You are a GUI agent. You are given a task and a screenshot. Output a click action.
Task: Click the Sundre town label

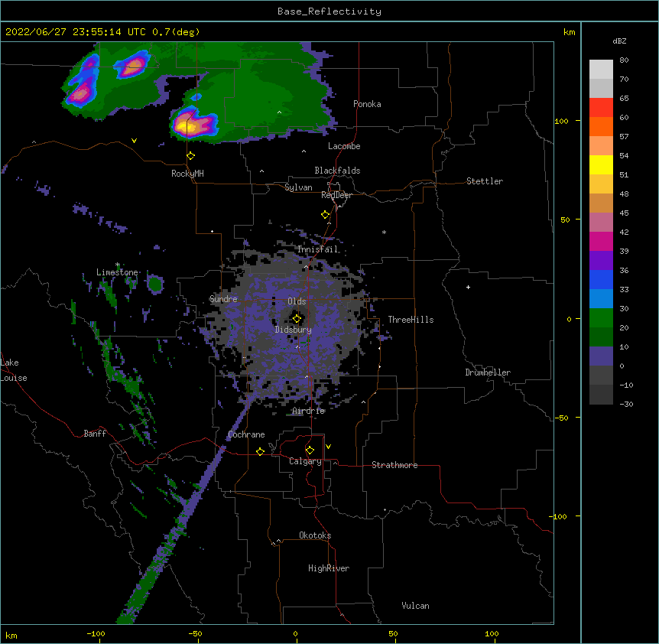(223, 299)
